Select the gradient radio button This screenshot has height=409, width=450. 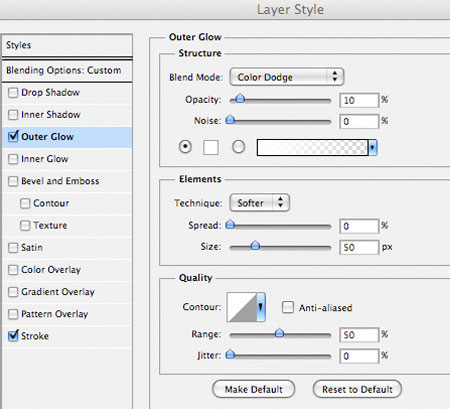click(238, 147)
